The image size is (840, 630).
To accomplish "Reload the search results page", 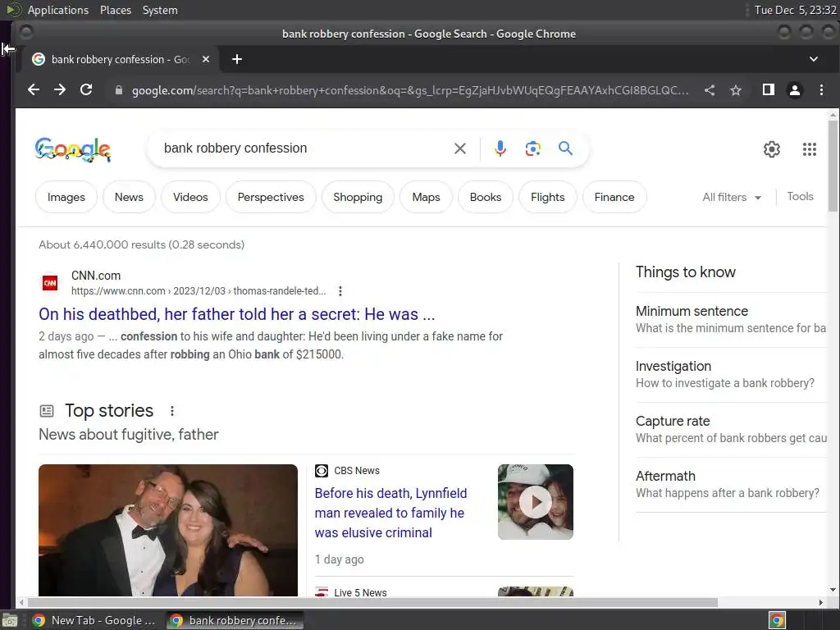I will click(x=85, y=89).
